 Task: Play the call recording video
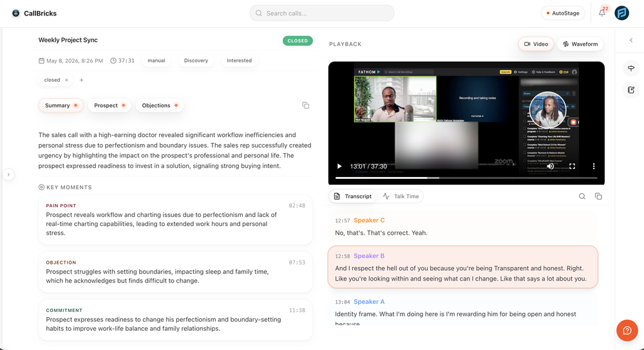point(339,166)
